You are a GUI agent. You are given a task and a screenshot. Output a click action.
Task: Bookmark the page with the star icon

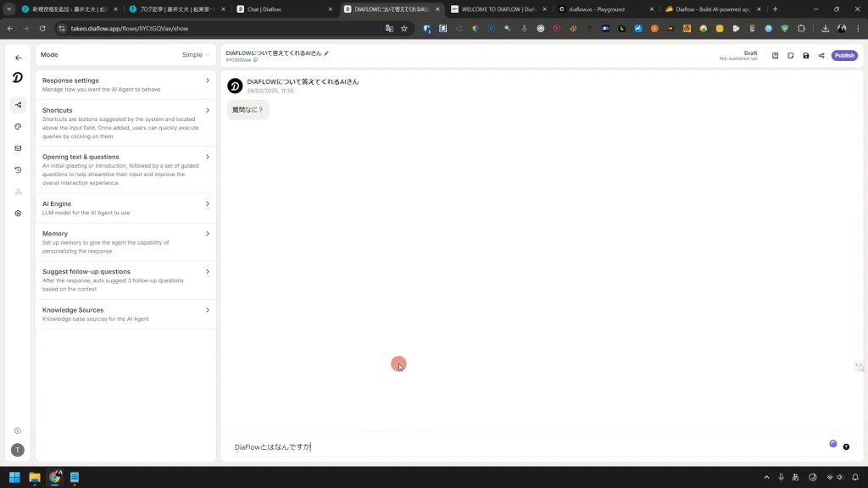click(x=404, y=28)
